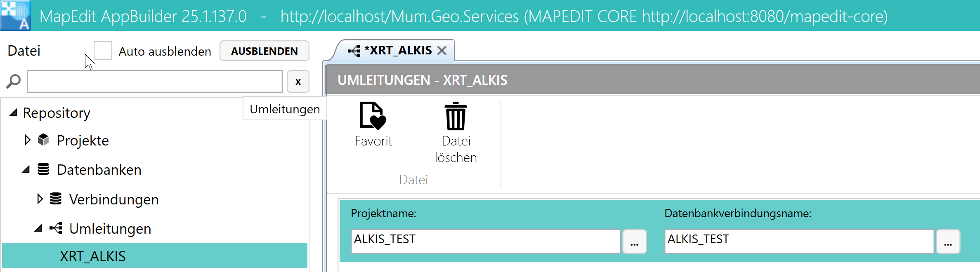Viewport: 980px width, 272px height.
Task: Collapse the Umleitungen tree node
Action: tap(38, 228)
